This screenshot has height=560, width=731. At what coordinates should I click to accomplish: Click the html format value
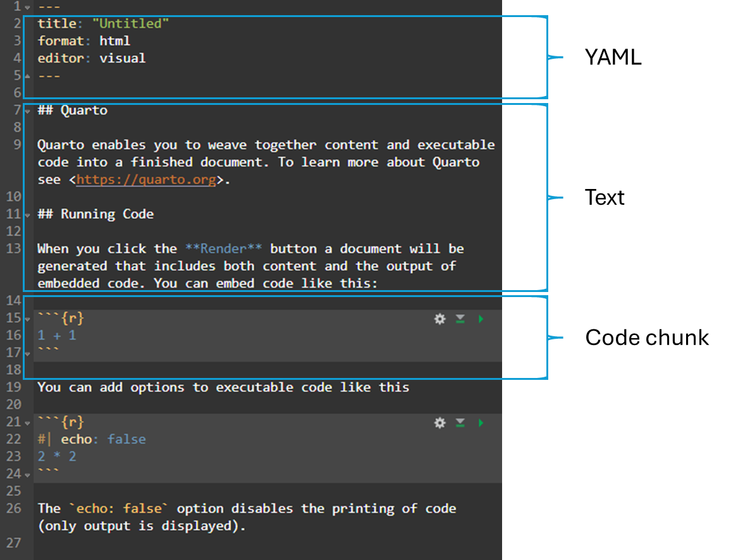click(114, 41)
